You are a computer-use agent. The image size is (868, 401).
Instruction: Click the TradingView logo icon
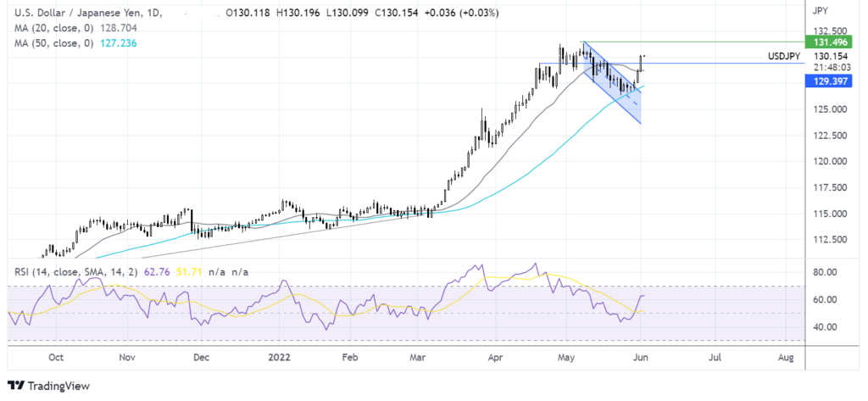click(x=16, y=386)
